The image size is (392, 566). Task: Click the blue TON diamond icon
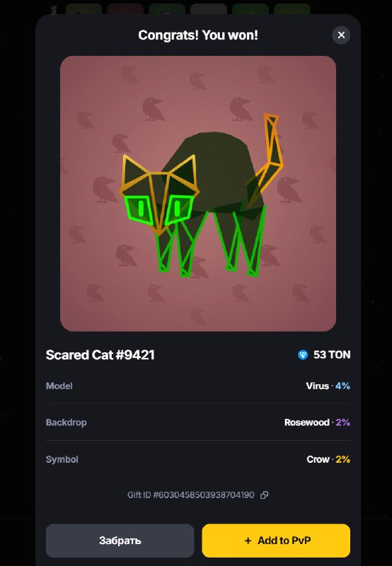pyautogui.click(x=303, y=355)
